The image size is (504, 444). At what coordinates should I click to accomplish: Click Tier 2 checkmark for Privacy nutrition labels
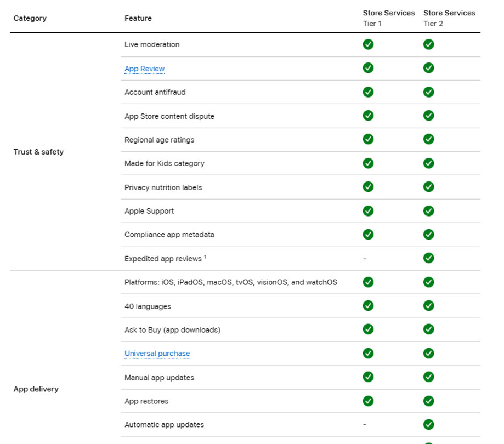click(428, 187)
